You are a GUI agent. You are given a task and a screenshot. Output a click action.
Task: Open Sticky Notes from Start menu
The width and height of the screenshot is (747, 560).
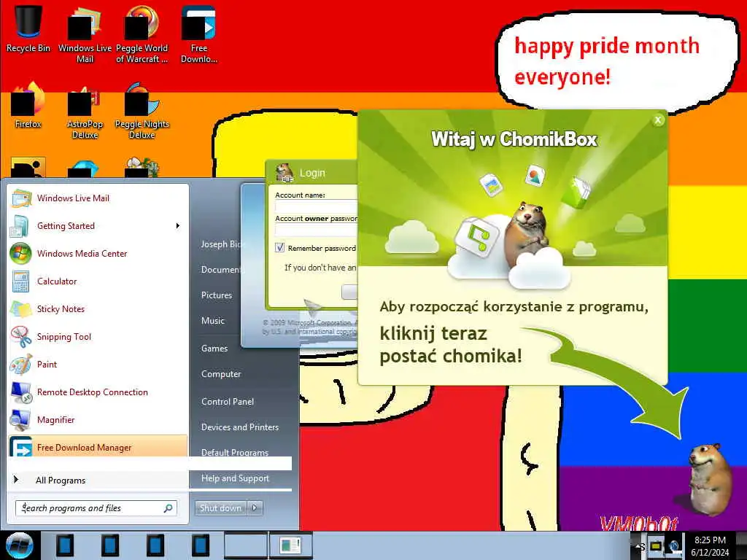[98, 308]
